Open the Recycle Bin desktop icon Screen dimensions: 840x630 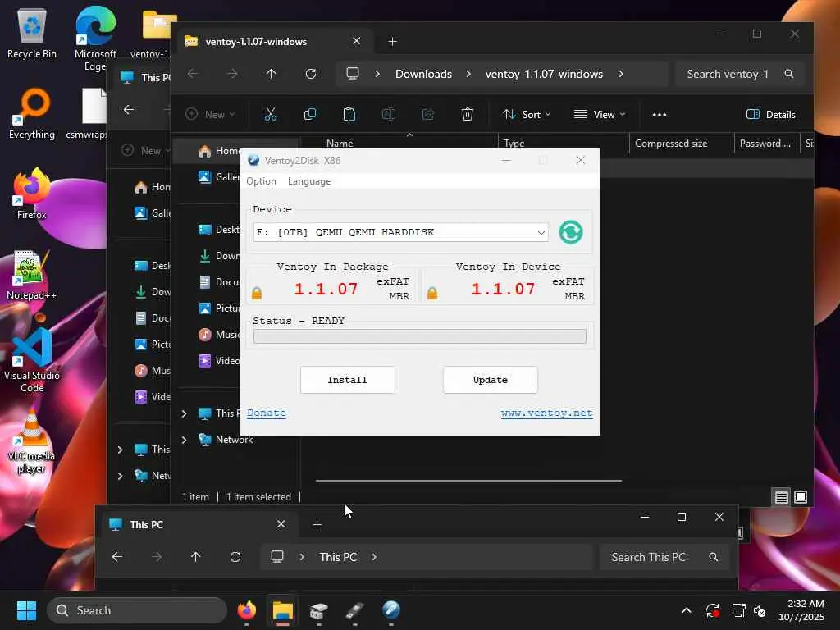coord(32,34)
